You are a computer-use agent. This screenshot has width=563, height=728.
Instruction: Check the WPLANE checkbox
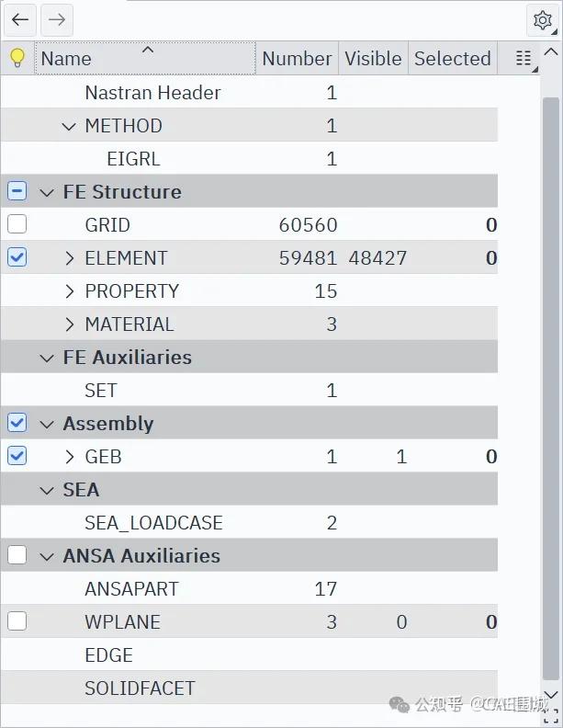point(17,622)
